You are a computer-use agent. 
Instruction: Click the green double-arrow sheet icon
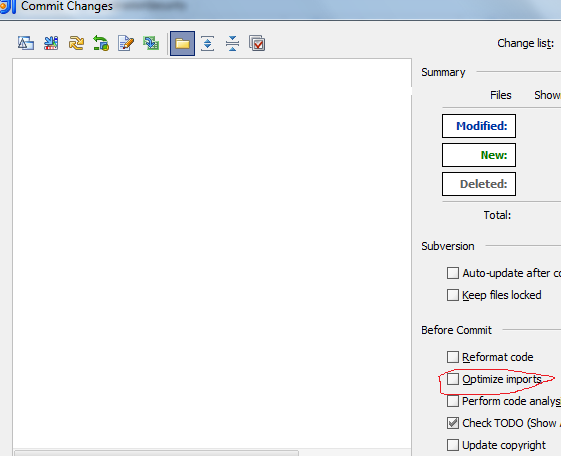151,43
